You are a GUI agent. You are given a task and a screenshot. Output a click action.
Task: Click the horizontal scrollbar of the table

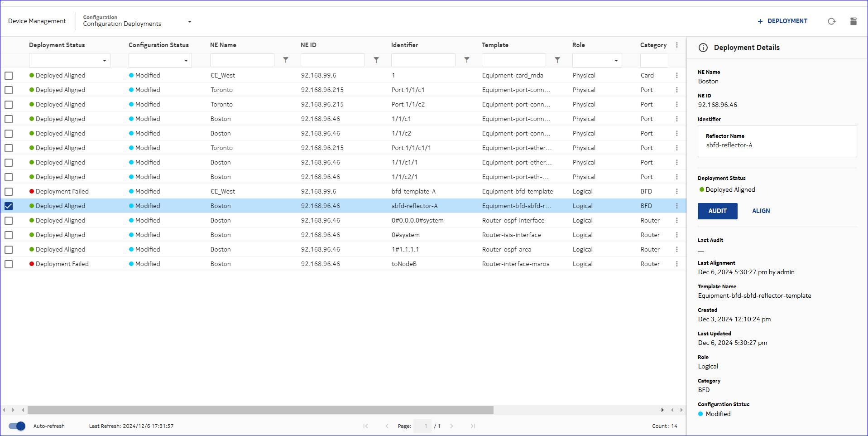point(260,410)
